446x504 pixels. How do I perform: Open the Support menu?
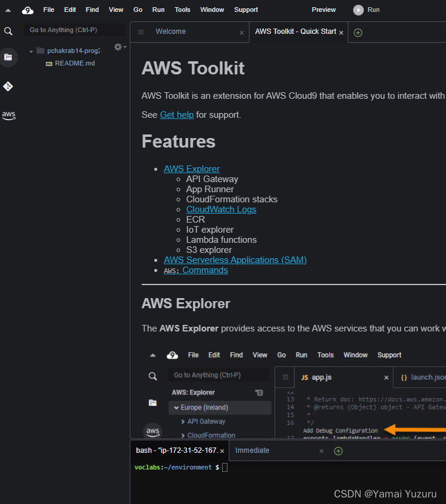click(246, 10)
